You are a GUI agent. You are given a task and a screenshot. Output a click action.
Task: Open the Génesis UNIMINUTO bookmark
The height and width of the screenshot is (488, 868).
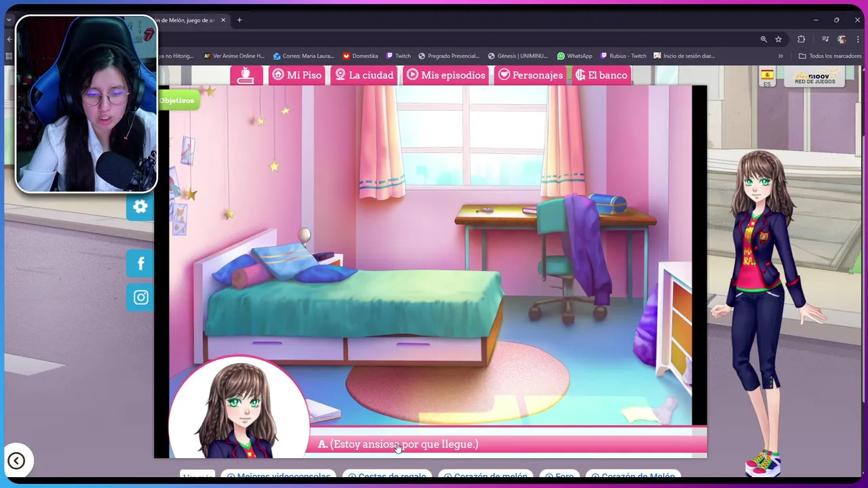[x=517, y=56]
